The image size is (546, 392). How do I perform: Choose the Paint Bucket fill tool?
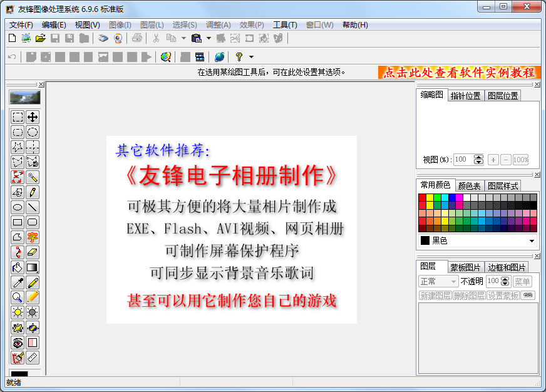coord(18,267)
